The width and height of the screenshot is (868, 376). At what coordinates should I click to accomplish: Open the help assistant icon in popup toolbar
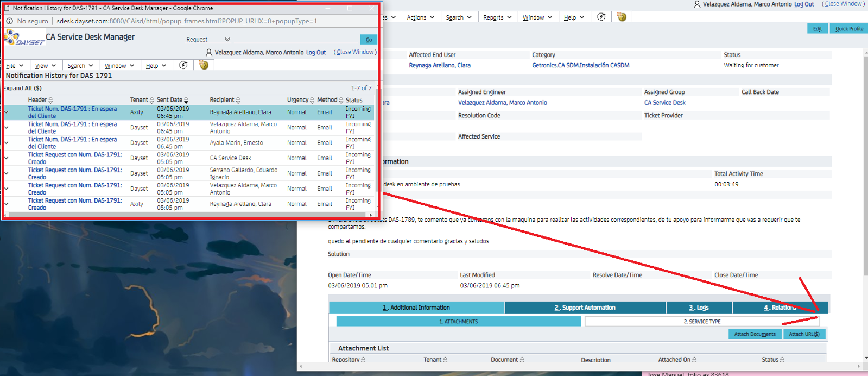coord(204,65)
